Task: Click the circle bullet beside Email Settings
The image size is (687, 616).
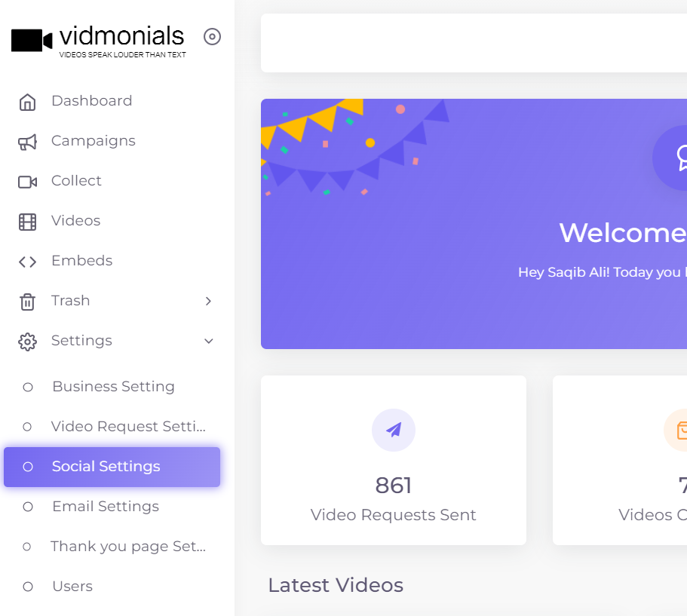Action: [28, 507]
